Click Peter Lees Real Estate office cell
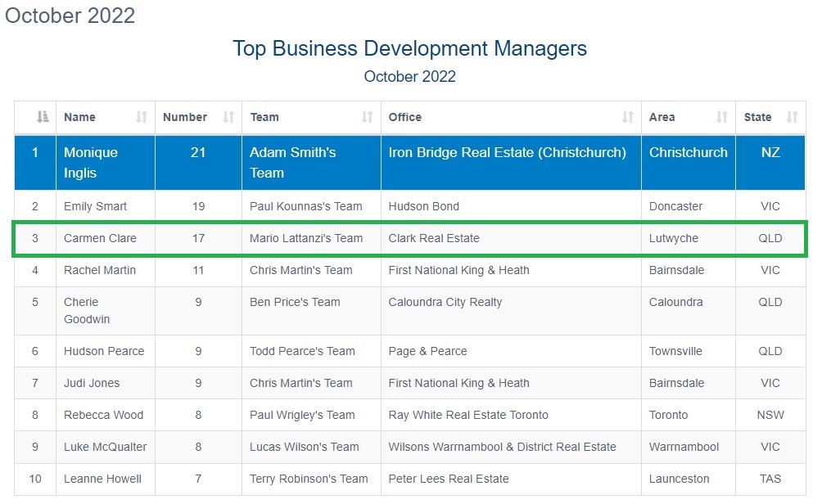This screenshot has height=504, width=831. pos(511,479)
